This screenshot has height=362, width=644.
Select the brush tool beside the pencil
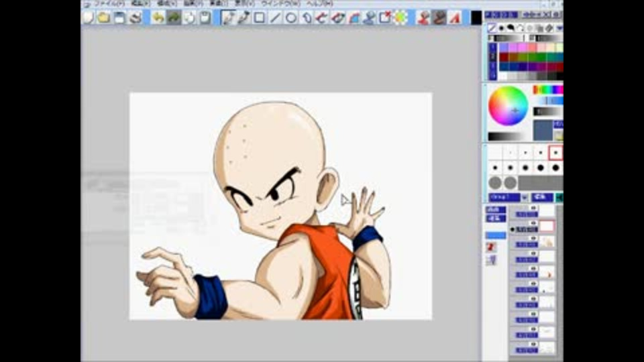(x=244, y=17)
